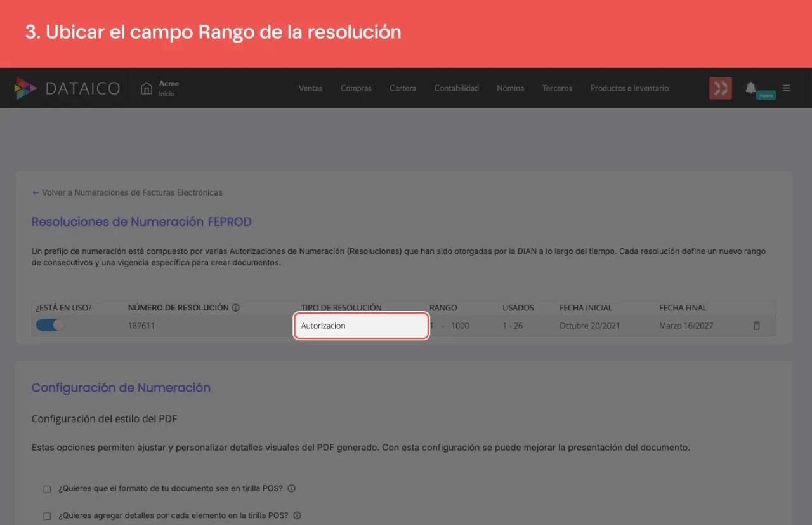Open the Contabilidad menu
812x525 pixels.
457,88
